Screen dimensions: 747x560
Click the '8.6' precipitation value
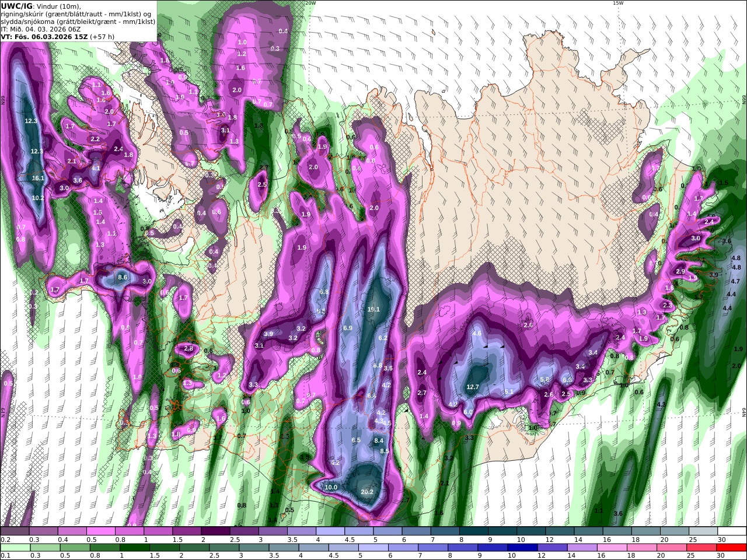(x=123, y=278)
